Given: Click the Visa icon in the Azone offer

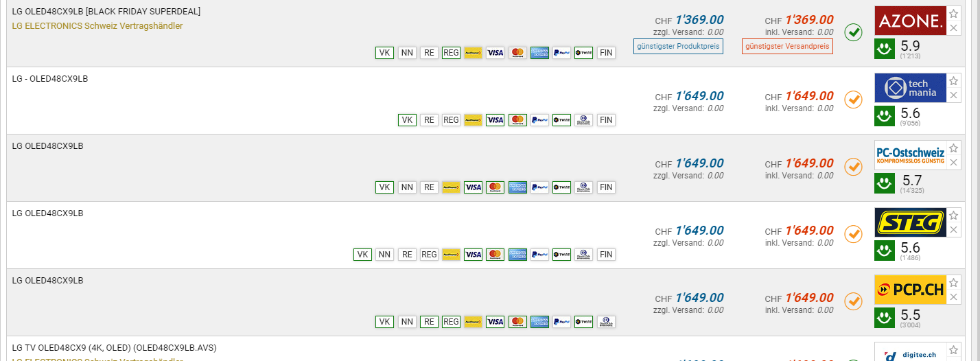Looking at the screenshot, I should 495,53.
